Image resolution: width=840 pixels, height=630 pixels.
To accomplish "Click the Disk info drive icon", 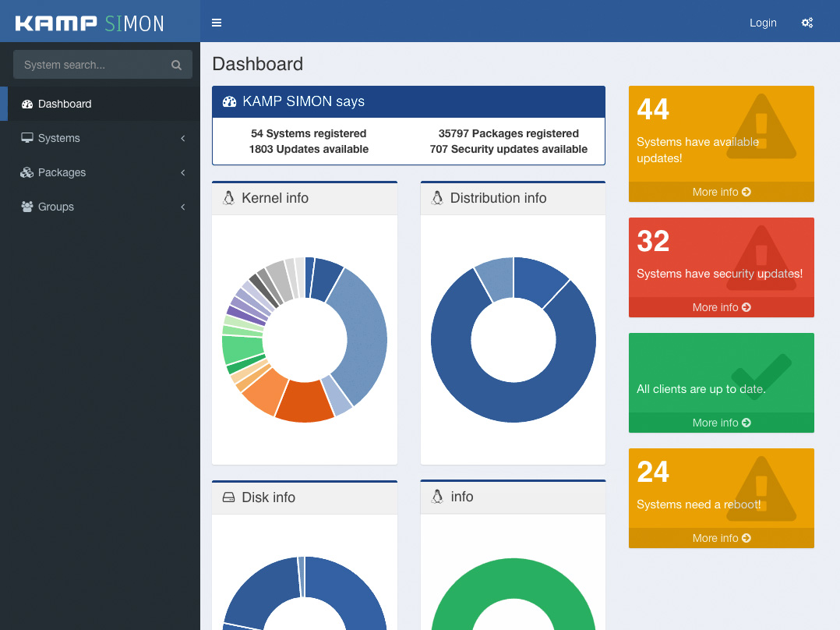I will 229,497.
